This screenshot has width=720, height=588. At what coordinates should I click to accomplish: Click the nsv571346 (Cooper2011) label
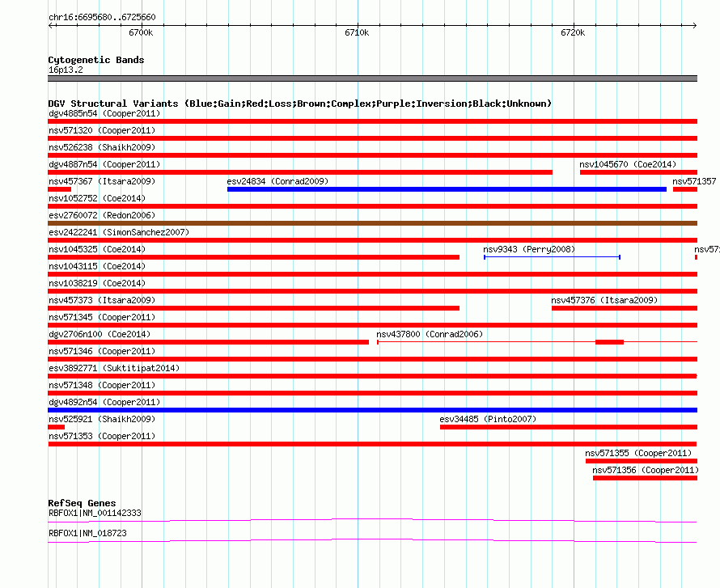[102, 351]
